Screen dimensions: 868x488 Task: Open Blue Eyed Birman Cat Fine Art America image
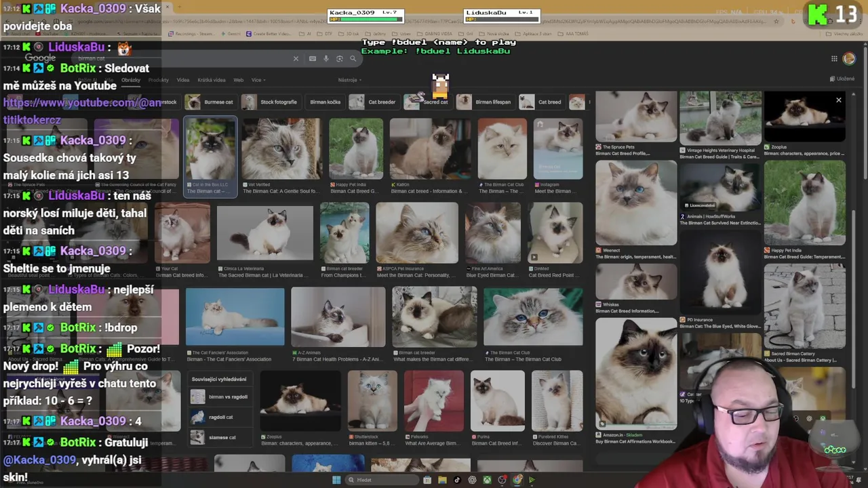(492, 233)
